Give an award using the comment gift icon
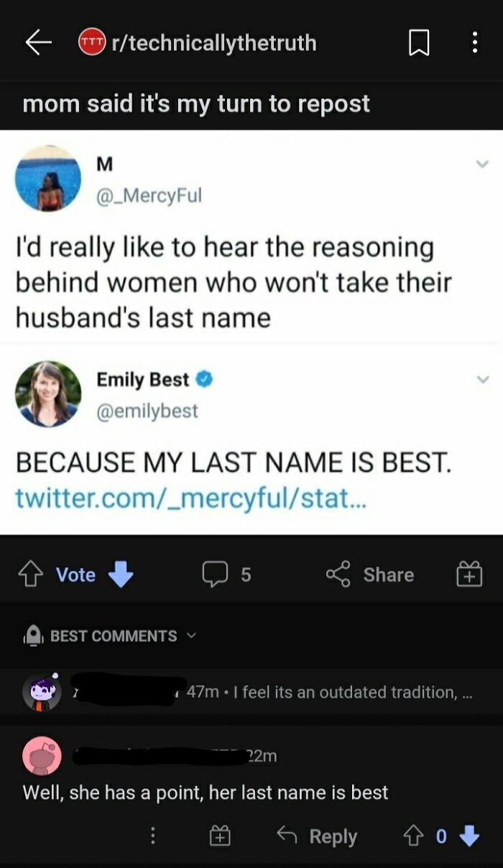 click(221, 835)
